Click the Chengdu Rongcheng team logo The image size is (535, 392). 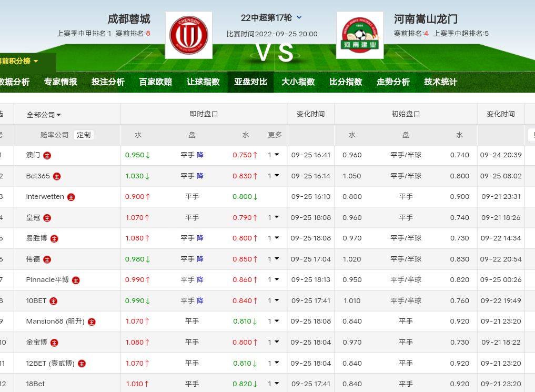click(188, 35)
